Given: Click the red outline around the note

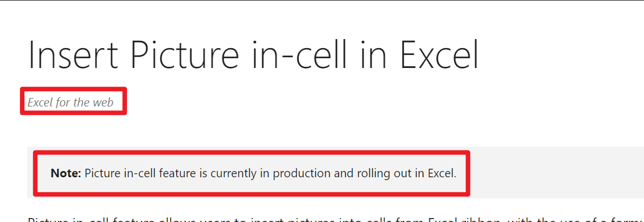Looking at the screenshot, I should 251,152.
